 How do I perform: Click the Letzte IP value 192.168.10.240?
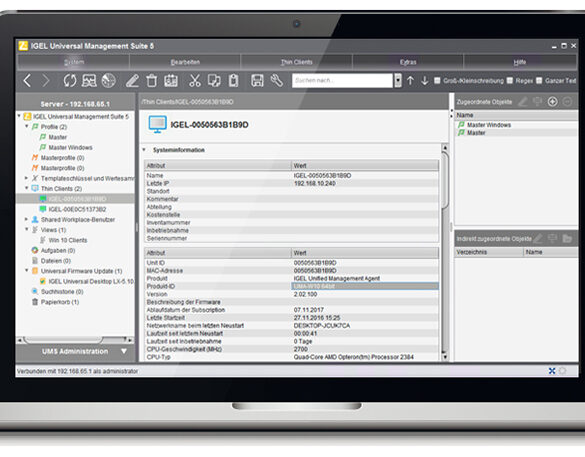(x=315, y=183)
